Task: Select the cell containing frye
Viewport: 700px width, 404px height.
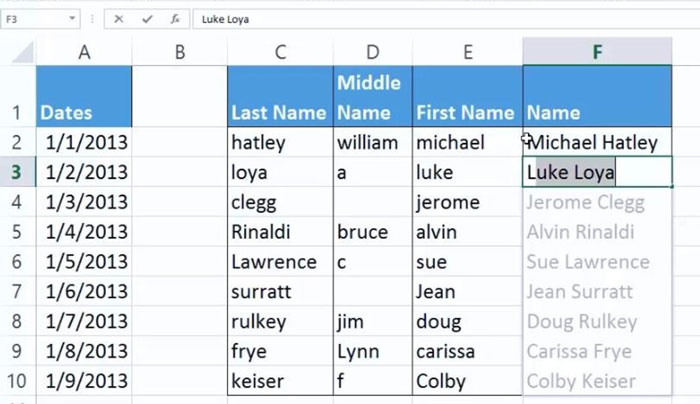Action: coord(280,351)
